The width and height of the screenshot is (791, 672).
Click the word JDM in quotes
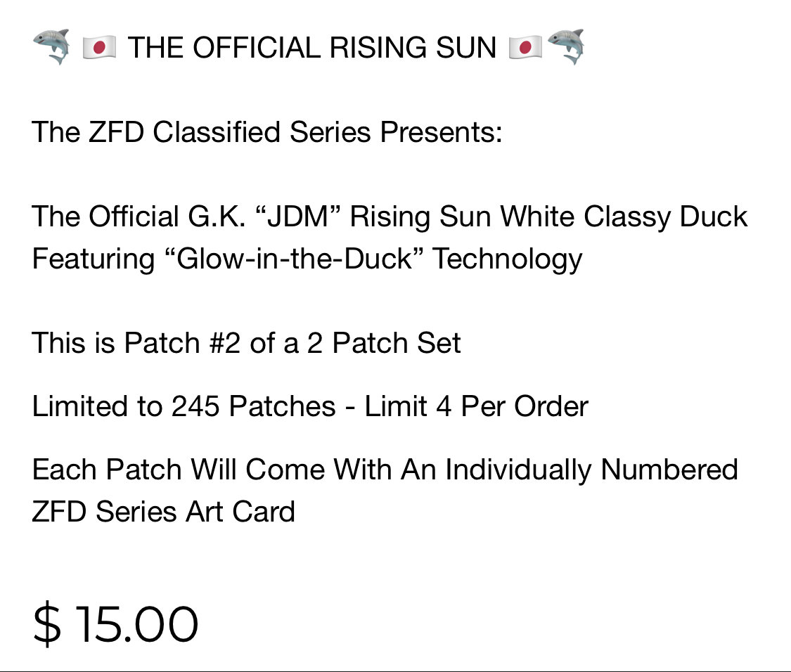pyautogui.click(x=298, y=216)
